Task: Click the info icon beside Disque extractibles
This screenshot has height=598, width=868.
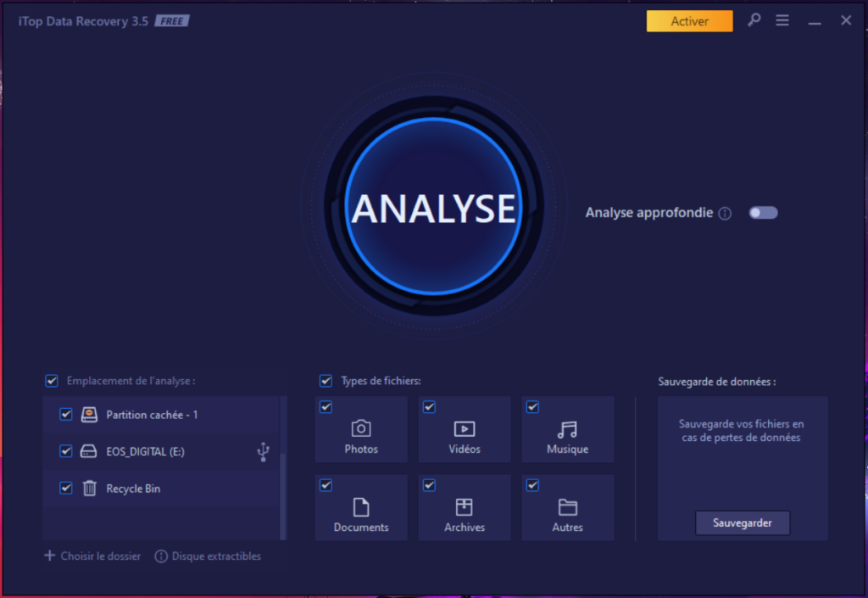Action: (x=160, y=556)
